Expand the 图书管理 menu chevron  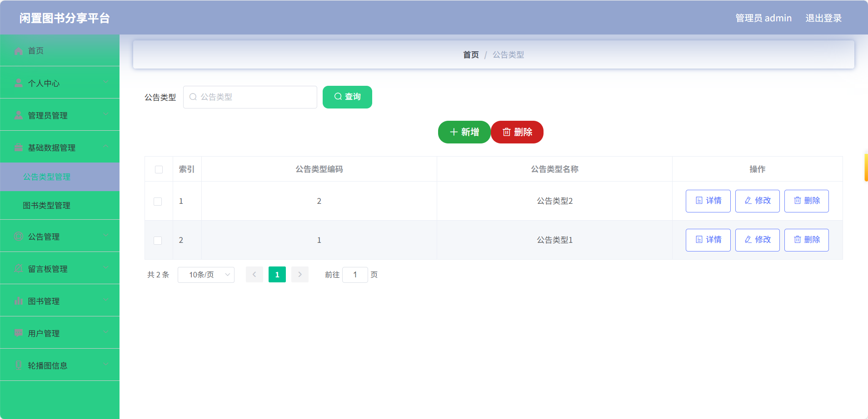105,300
